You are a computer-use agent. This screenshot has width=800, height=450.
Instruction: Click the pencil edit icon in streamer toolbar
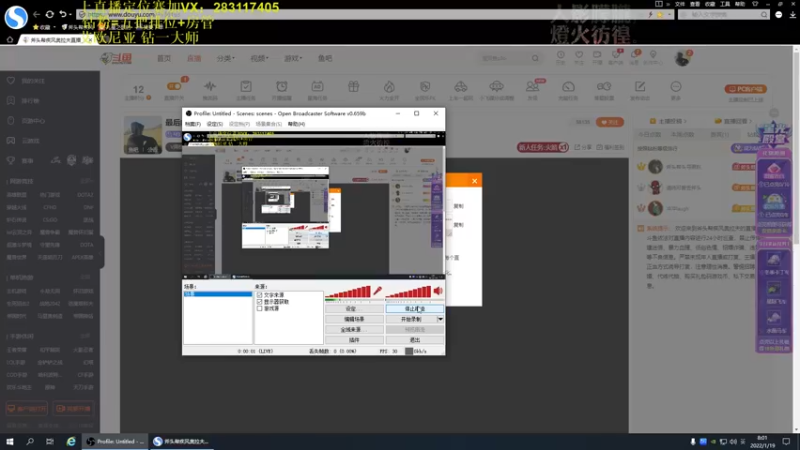pos(640,86)
